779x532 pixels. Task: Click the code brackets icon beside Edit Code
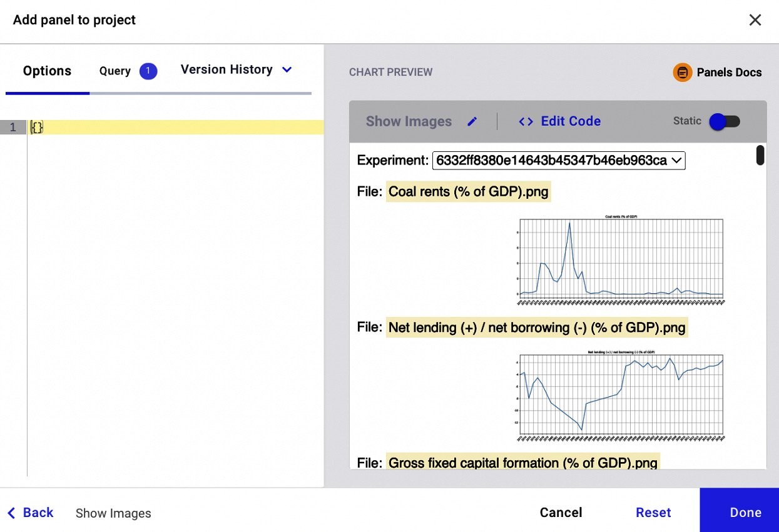(526, 121)
